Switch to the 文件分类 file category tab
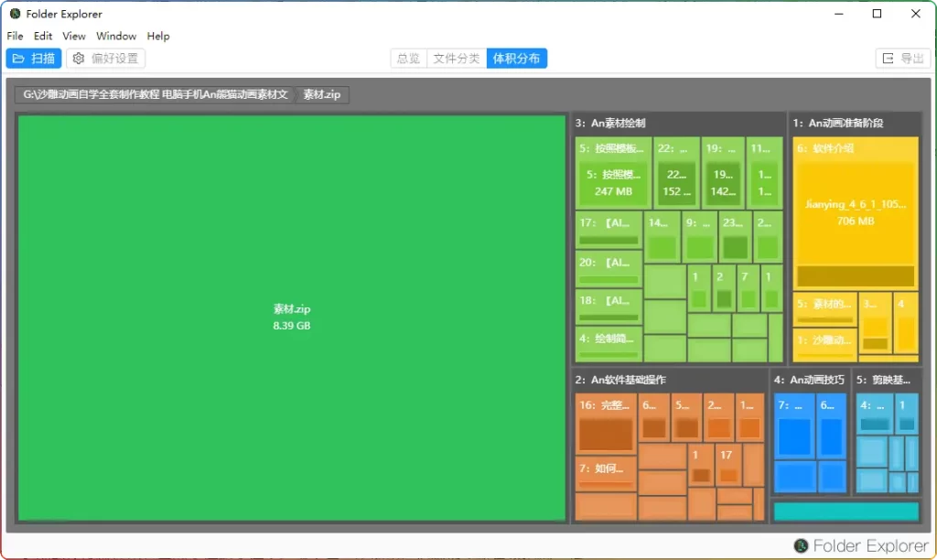The width and height of the screenshot is (937, 560). 457,59
